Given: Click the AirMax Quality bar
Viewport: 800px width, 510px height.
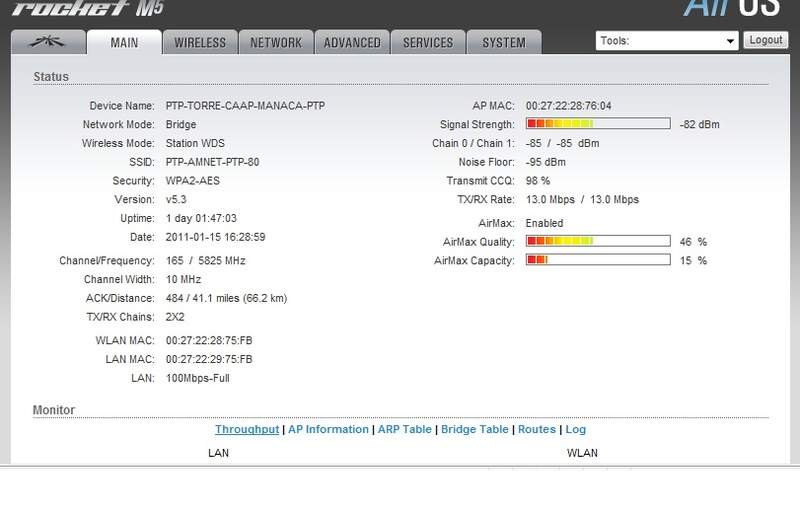Looking at the screenshot, I should point(597,241).
